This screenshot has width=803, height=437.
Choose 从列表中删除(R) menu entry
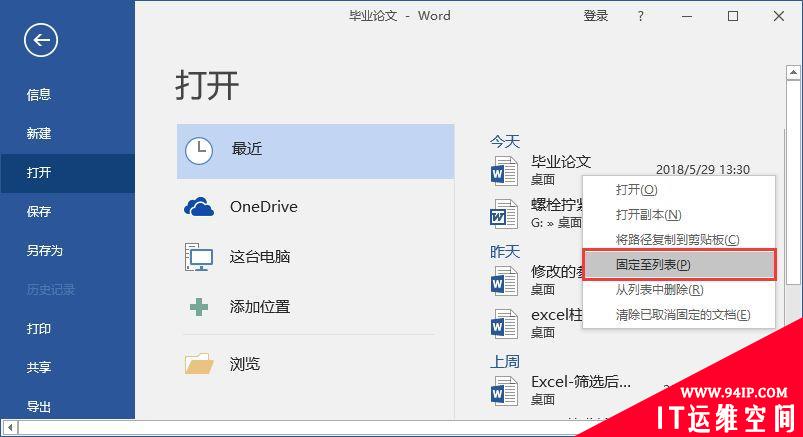(x=679, y=289)
